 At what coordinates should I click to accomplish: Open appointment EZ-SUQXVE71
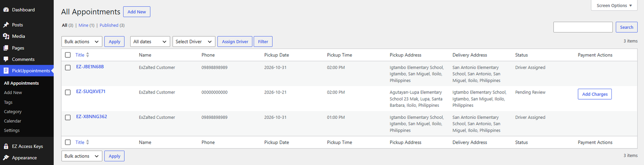coord(91,92)
